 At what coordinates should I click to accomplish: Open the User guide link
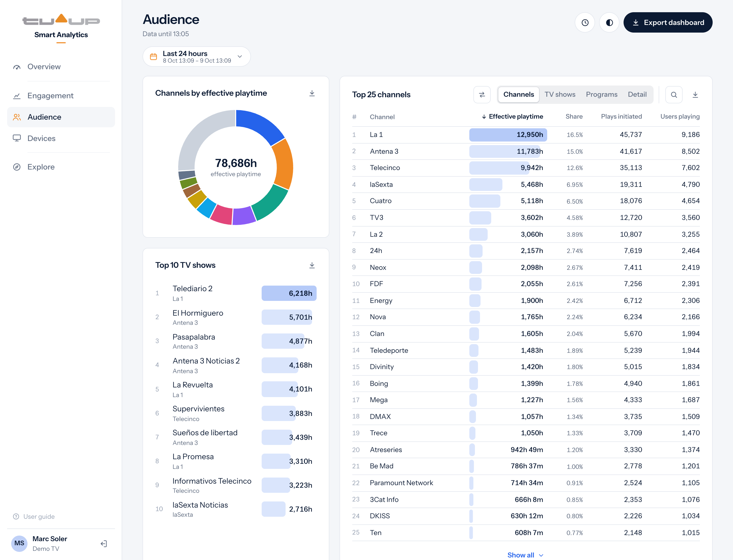coord(34,516)
